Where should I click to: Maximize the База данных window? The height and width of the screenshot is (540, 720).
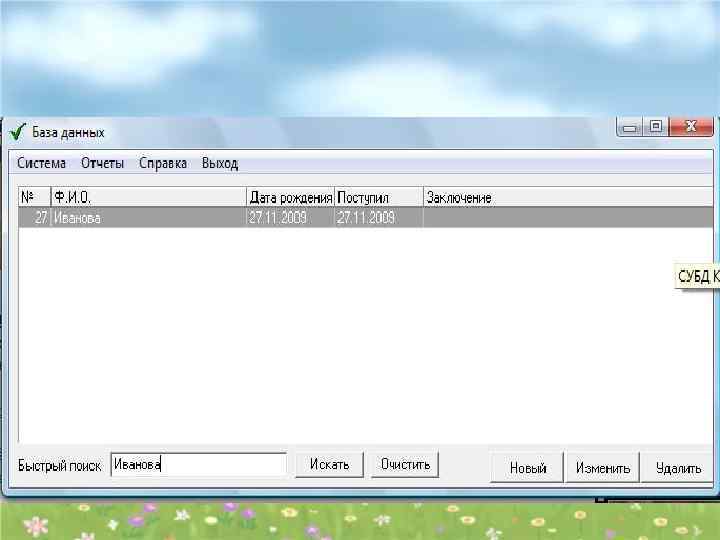point(656,127)
